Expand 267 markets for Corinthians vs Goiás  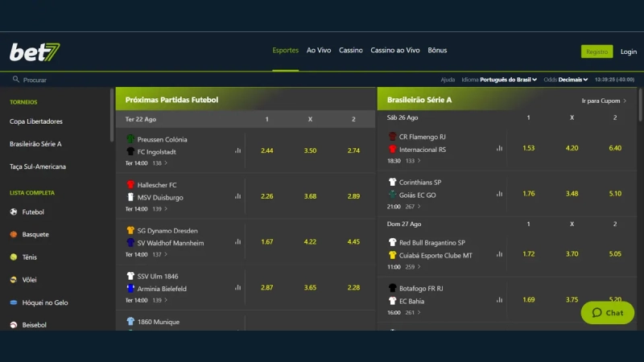[x=413, y=207]
